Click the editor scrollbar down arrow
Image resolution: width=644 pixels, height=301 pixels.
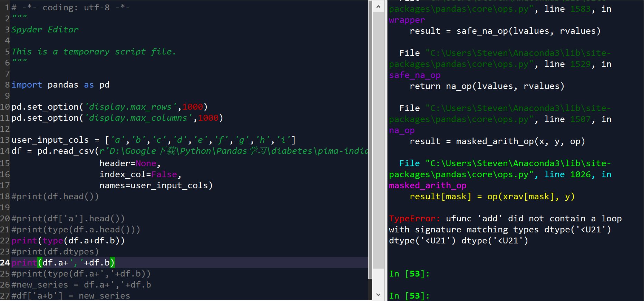coord(378,294)
